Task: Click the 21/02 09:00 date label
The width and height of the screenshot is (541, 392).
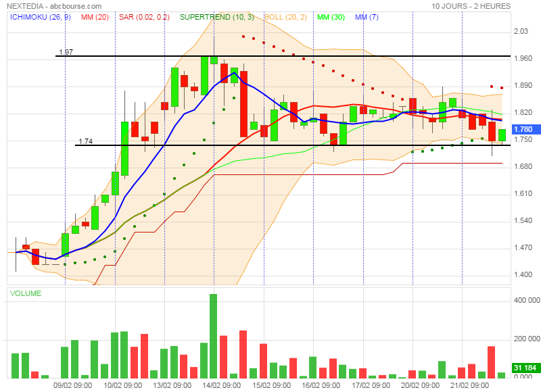Action: 469,385
